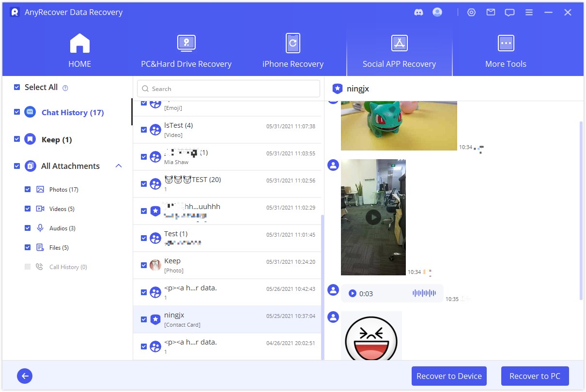Click the back arrow button
This screenshot has height=392, width=586.
(25, 376)
